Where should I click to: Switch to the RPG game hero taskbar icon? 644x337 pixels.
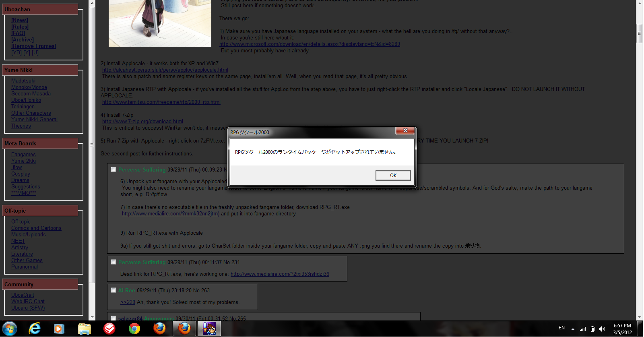click(209, 329)
